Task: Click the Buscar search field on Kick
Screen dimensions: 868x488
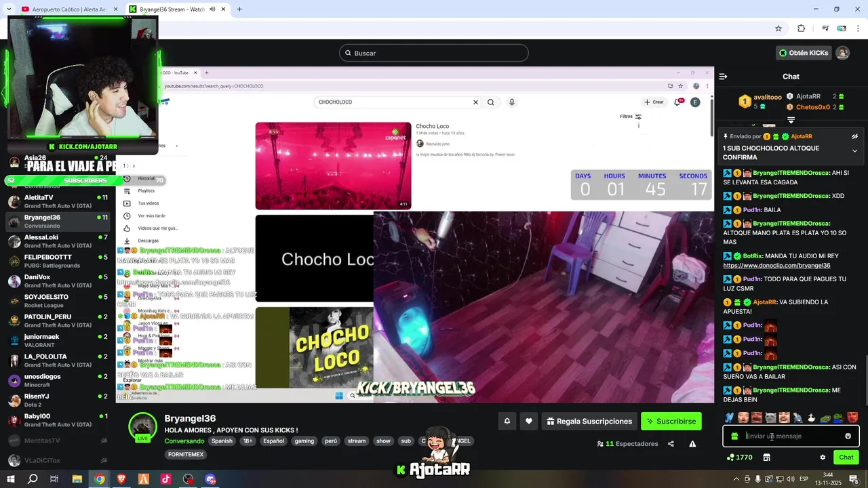Action: [x=434, y=53]
